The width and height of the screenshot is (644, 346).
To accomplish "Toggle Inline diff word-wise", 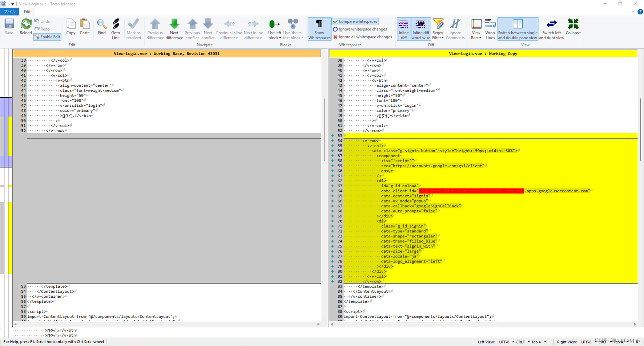I will tap(421, 29).
